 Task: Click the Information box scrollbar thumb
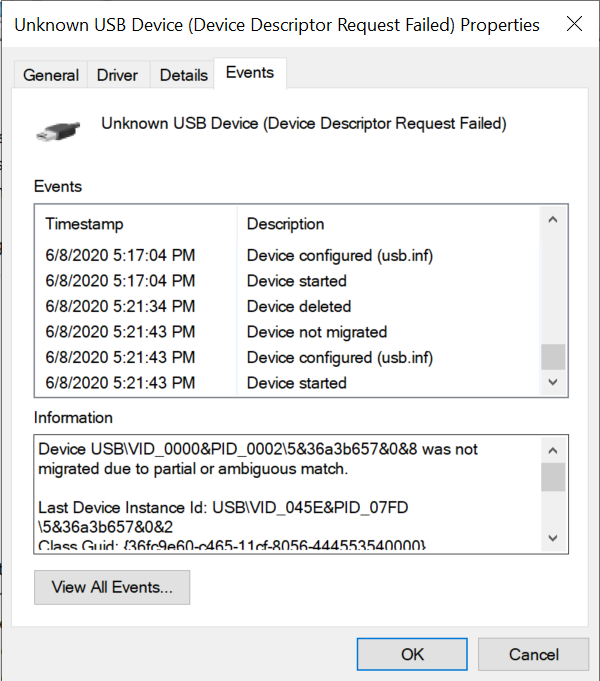(553, 477)
